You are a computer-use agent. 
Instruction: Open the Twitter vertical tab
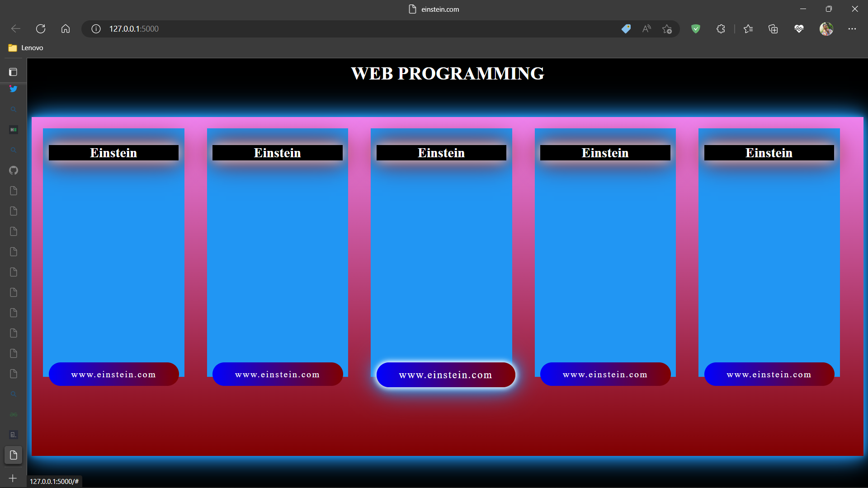click(x=13, y=89)
